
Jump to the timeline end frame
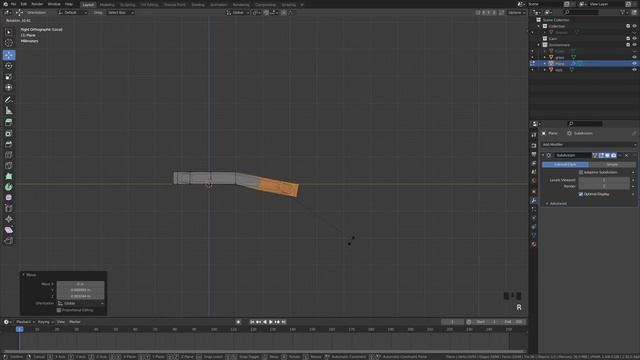point(284,322)
